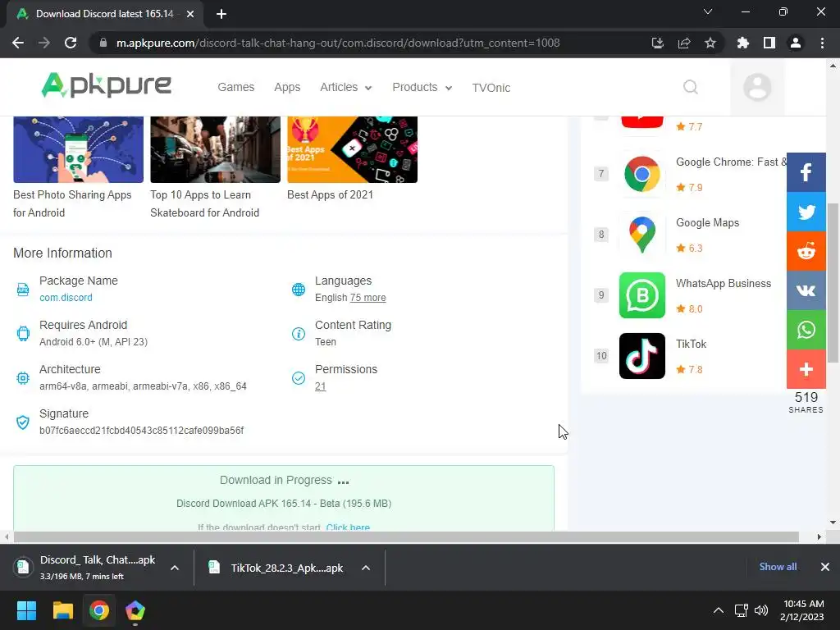The image size is (840, 630).
Task: Open the TikTok app icon in ranking
Action: (x=641, y=356)
